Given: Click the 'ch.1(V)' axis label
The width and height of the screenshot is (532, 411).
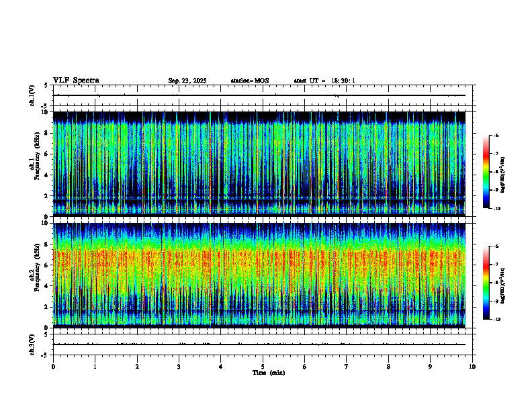Looking at the screenshot, I should pyautogui.click(x=32, y=95).
